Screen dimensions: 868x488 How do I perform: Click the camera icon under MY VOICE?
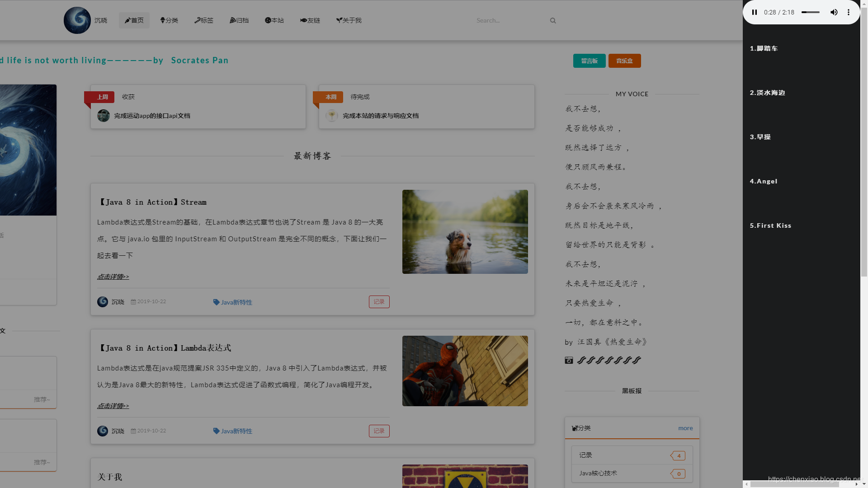[569, 360]
